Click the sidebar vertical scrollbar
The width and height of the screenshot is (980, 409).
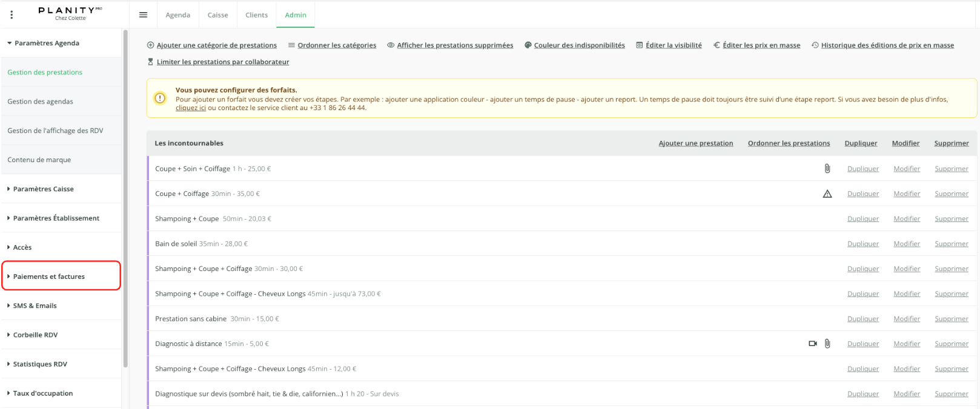pos(125,198)
